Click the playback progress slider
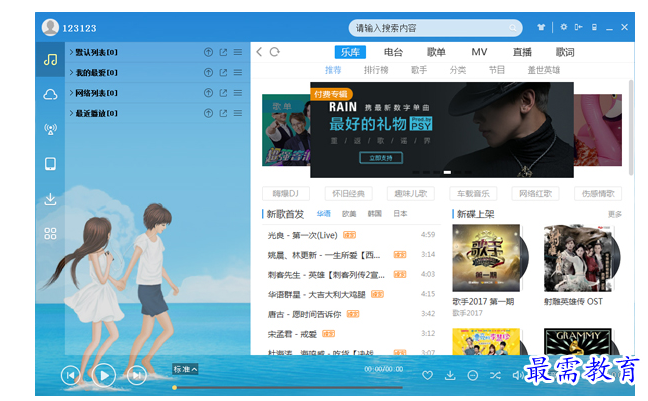The image size is (648, 401). (288, 387)
